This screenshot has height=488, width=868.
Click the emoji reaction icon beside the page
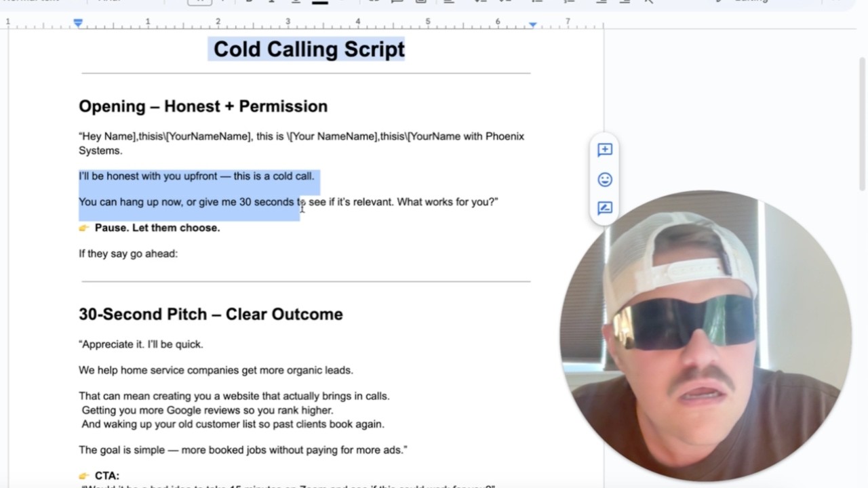(605, 179)
